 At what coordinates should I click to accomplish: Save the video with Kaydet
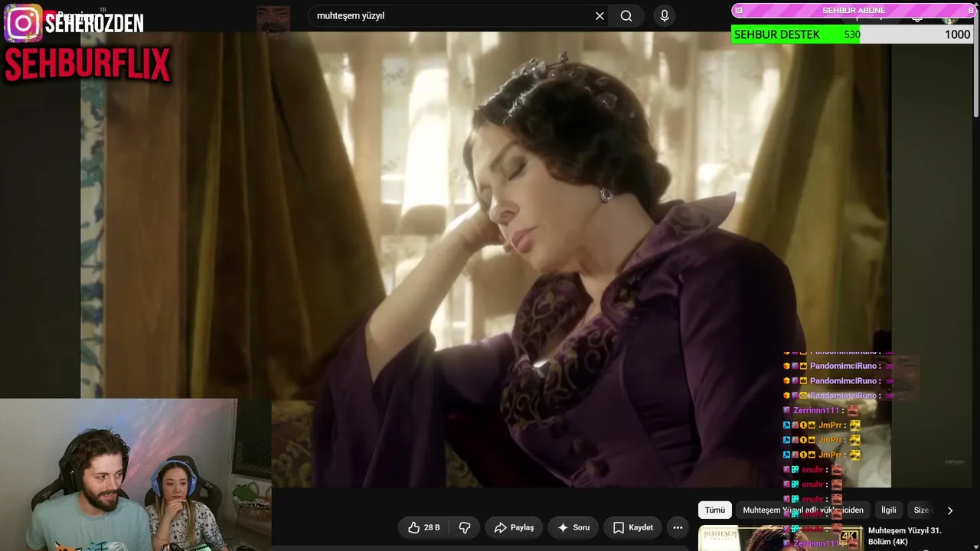tap(632, 527)
